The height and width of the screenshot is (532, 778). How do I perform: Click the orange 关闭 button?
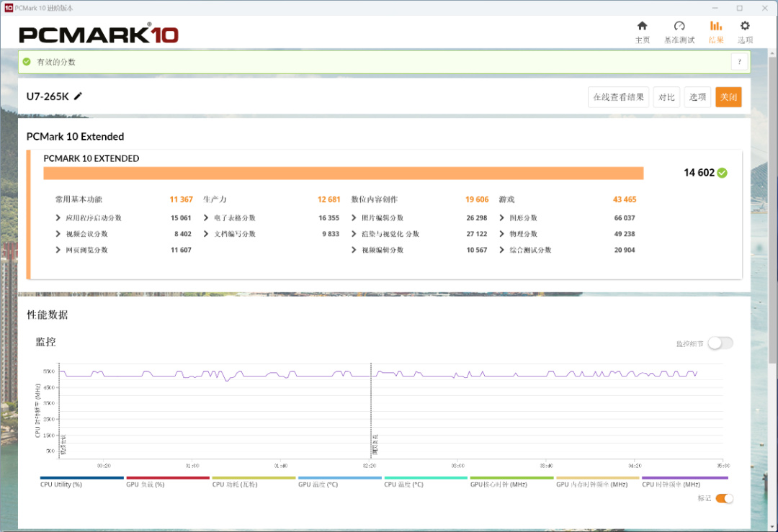click(728, 97)
